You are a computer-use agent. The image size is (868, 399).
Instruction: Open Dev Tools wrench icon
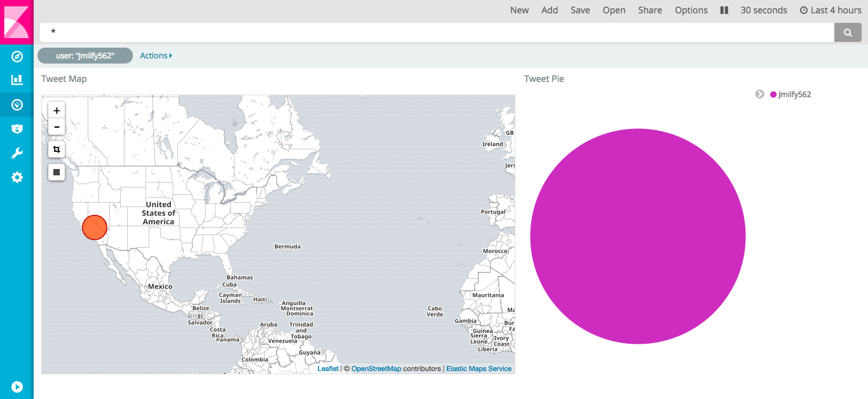17,153
